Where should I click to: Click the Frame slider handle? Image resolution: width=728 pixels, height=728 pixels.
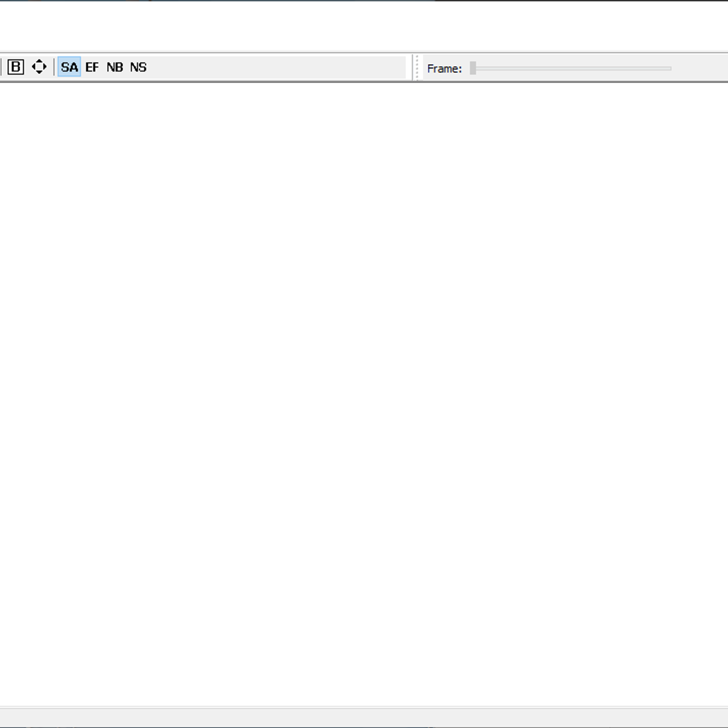[473, 69]
